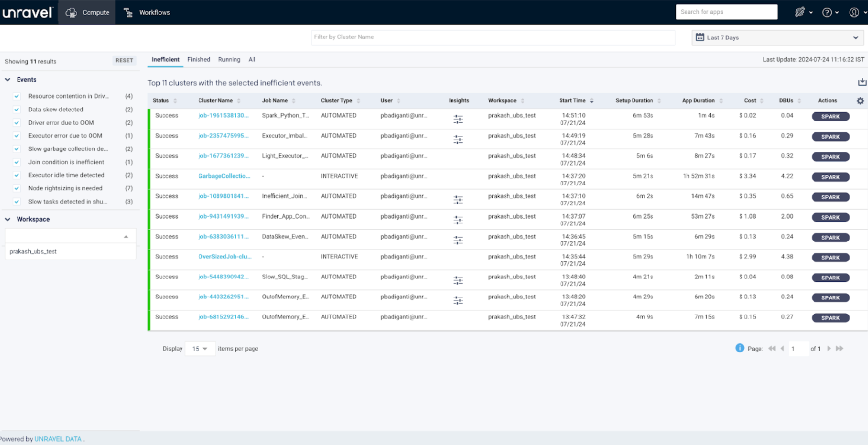Open the Last 7 Days date dropdown
Screen dimensions: 868x445
click(777, 37)
